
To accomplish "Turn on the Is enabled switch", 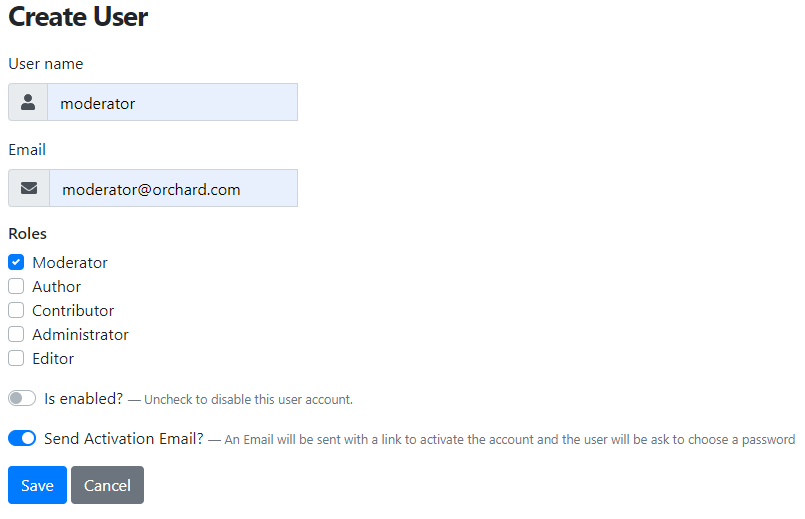I will [x=22, y=398].
